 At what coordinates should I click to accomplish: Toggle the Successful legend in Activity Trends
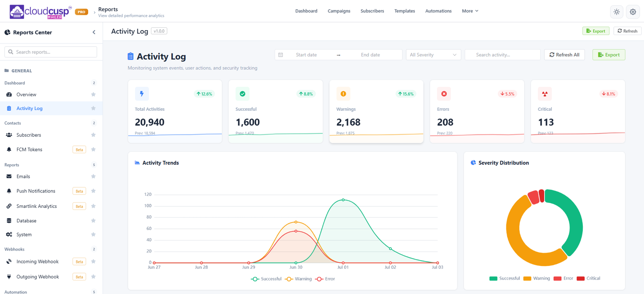[266, 279]
